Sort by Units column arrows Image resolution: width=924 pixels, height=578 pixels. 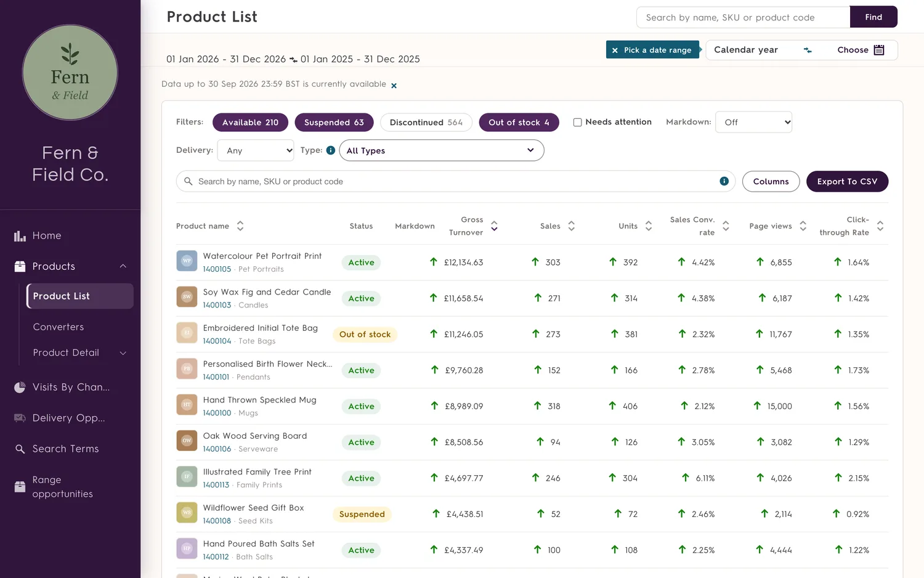tap(649, 226)
